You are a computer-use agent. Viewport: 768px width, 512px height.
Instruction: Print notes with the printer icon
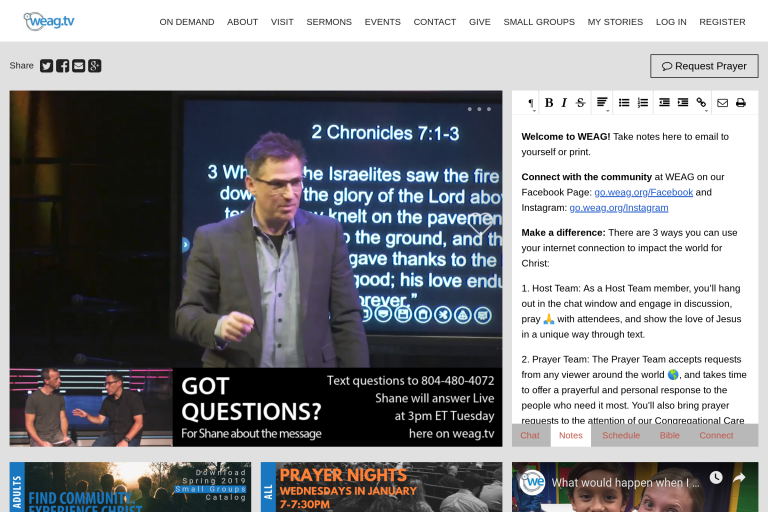tap(741, 103)
